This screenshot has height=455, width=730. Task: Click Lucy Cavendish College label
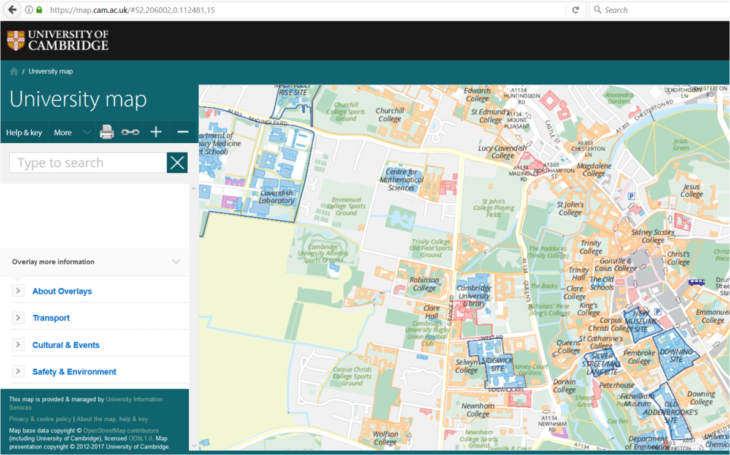click(x=502, y=151)
